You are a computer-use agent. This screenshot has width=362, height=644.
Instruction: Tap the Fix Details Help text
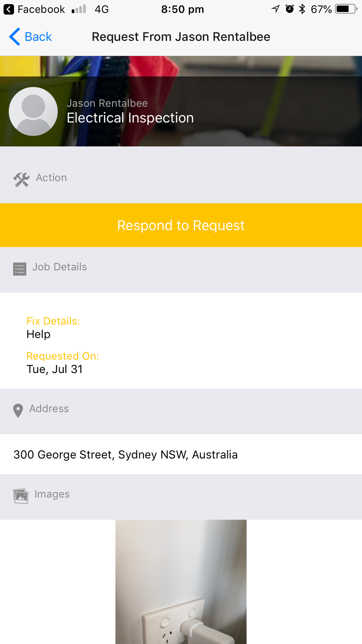point(38,334)
